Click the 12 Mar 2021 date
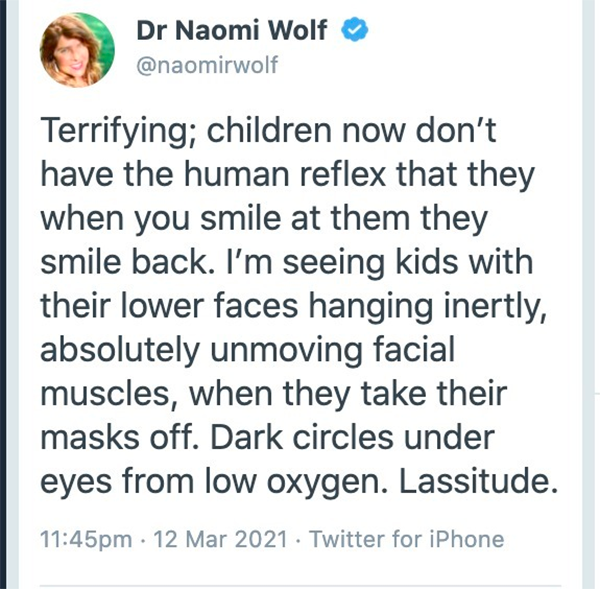600x589 pixels. point(220,539)
